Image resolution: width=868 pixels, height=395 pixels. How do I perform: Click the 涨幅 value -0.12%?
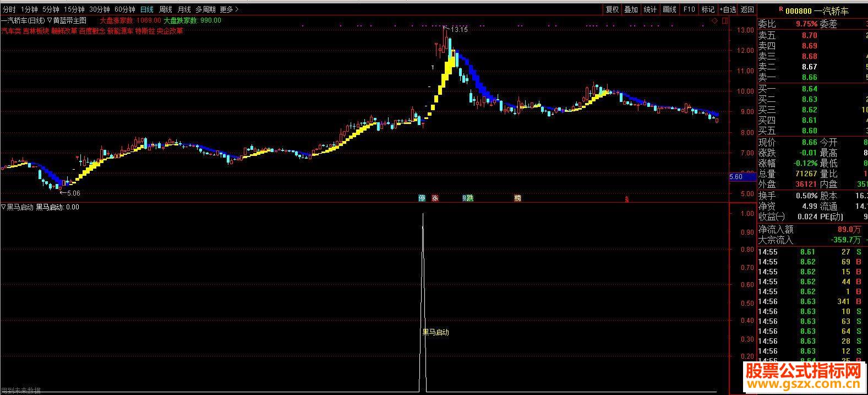point(805,163)
